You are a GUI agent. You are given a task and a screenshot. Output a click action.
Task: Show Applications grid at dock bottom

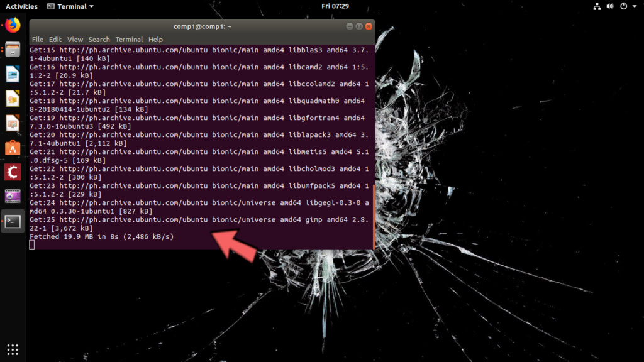point(13,349)
